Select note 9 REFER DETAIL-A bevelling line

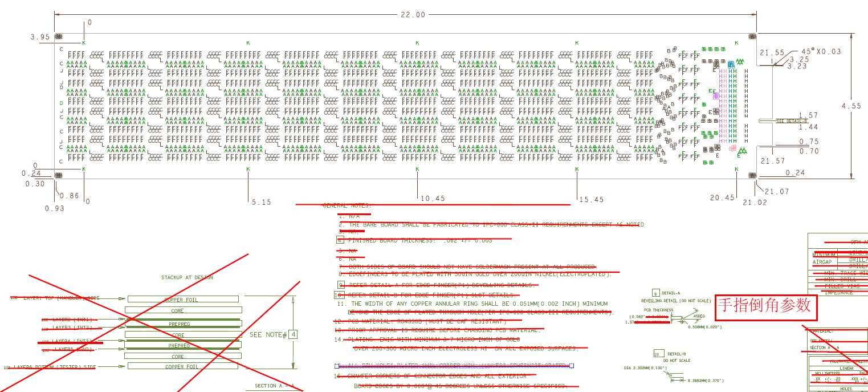pos(435,285)
